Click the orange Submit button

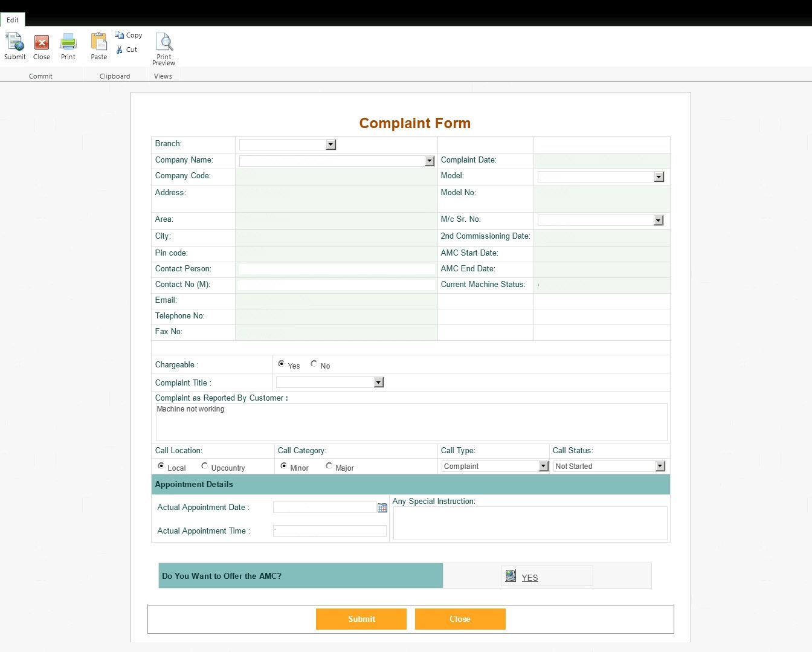click(361, 619)
